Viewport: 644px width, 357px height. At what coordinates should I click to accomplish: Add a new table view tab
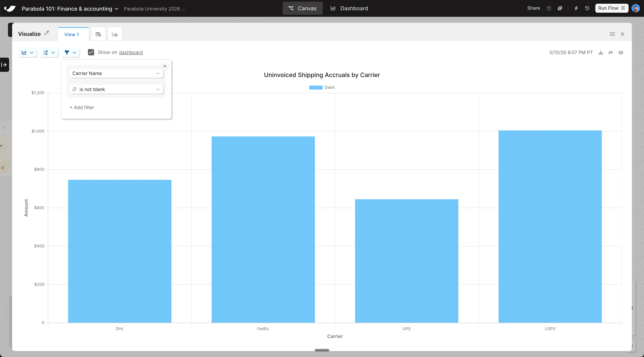coord(98,34)
